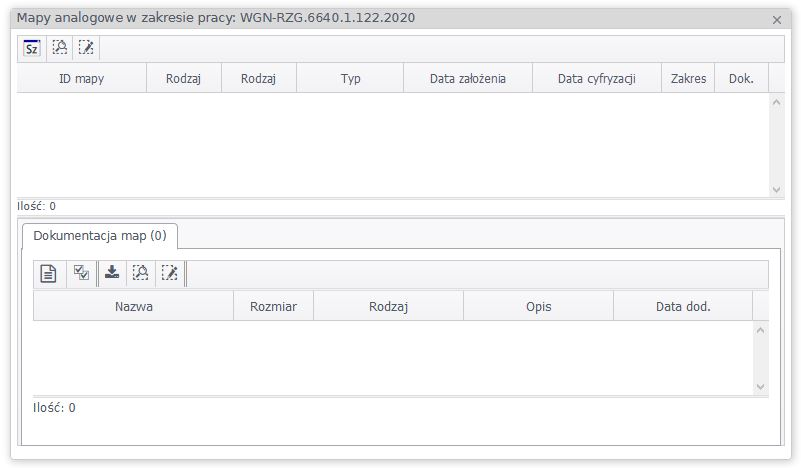Image resolution: width=801 pixels, height=468 pixels.
Task: Toggle the select-all checkboxes icon
Action: point(82,273)
